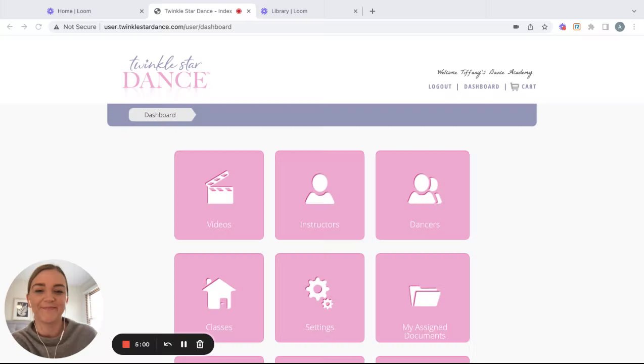The image size is (644, 364).
Task: Select the Twinkle Star Dance tab
Action: click(198, 11)
